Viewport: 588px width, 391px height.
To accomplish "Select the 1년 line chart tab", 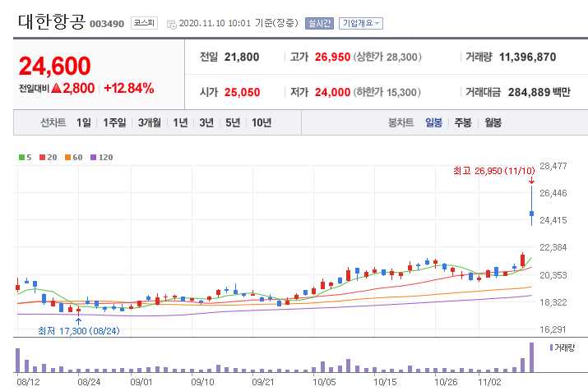I will click(x=180, y=122).
